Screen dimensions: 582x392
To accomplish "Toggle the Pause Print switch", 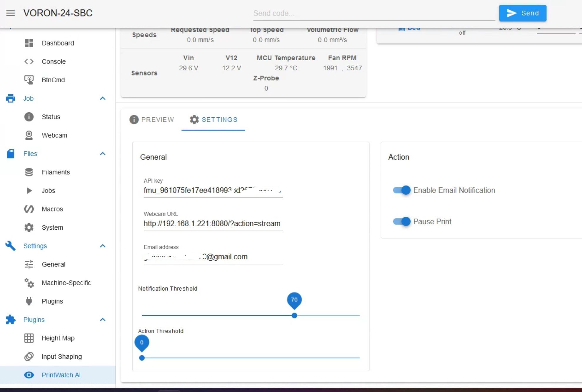I will [x=402, y=221].
